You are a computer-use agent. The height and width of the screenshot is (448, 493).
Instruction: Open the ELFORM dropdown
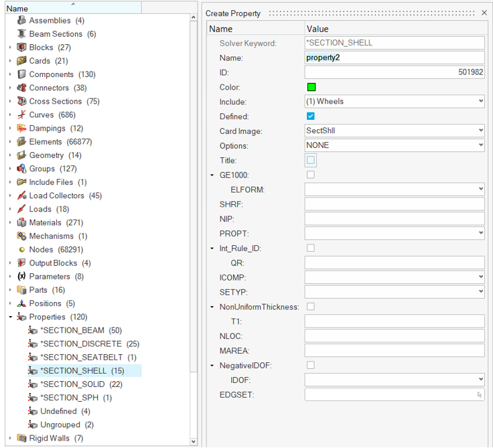pos(395,190)
